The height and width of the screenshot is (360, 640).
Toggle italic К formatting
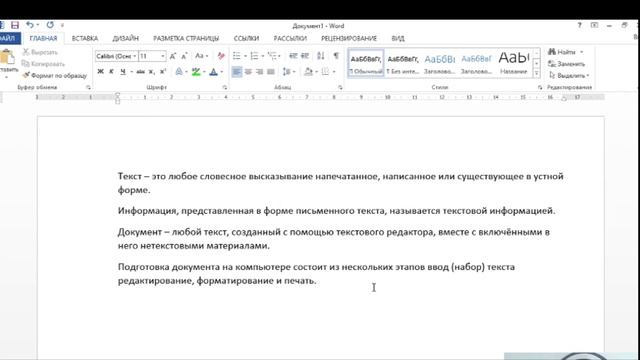point(111,72)
